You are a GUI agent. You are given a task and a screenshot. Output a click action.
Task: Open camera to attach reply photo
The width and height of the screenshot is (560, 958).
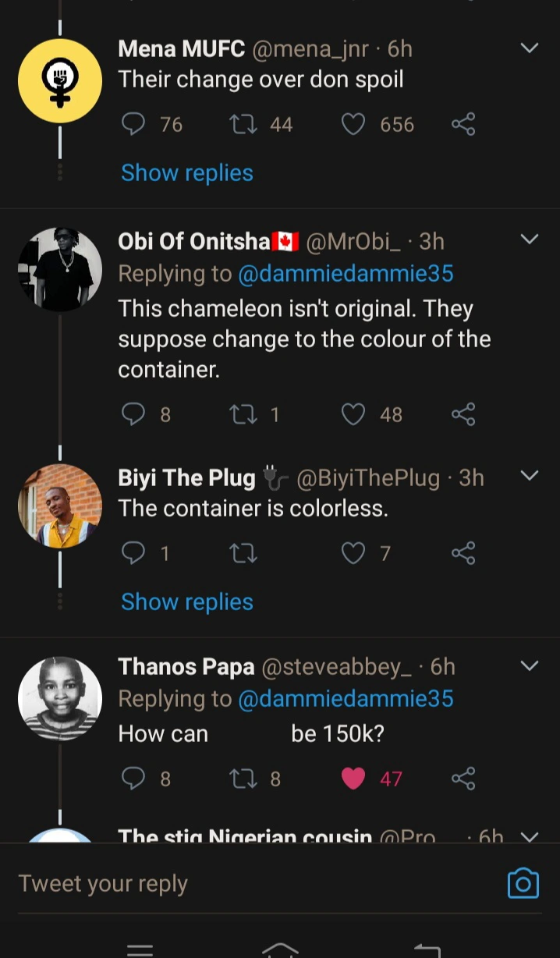point(523,883)
